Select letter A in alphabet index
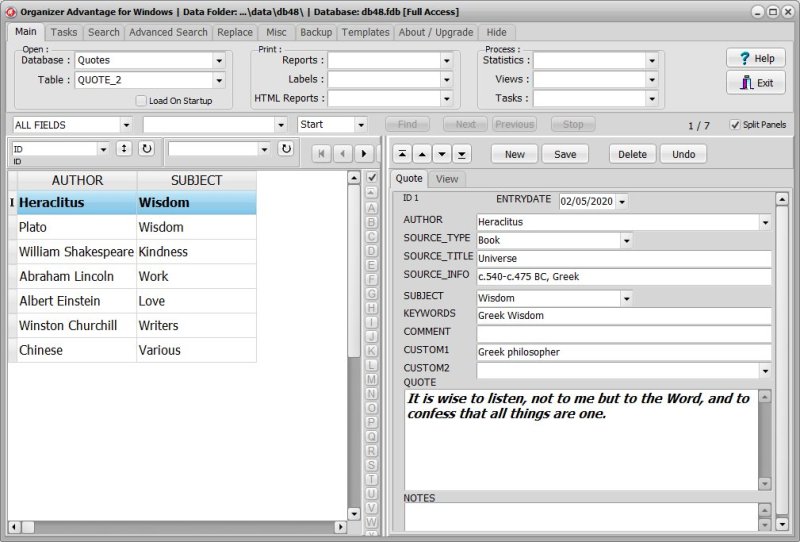The image size is (800, 542). [371, 208]
